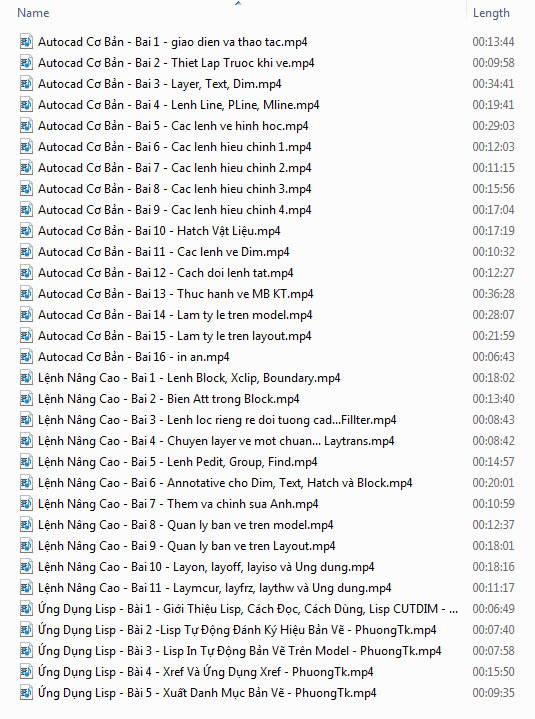Screen dimensions: 535x719
Task: Select icon of Bai 16 in an.mp4
Action: (26, 357)
